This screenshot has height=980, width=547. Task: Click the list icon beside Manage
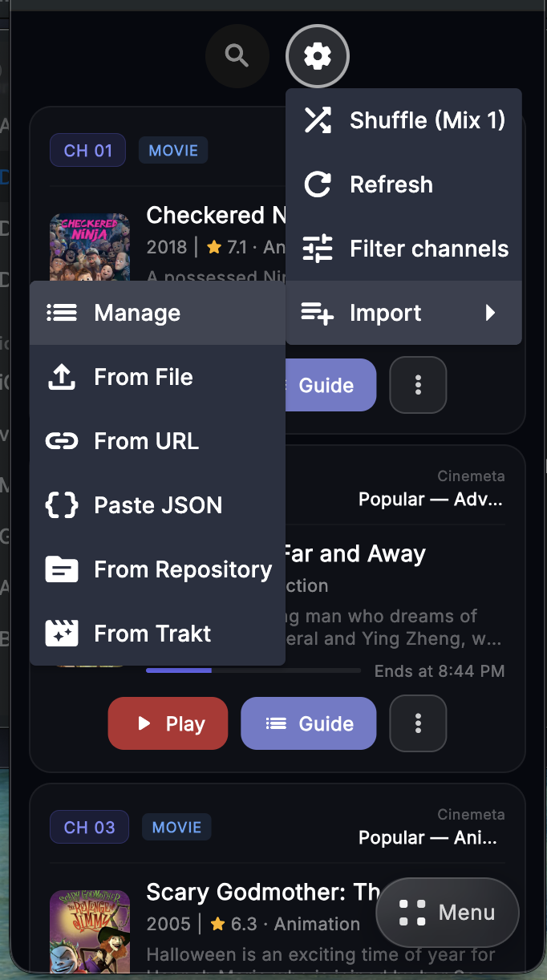[62, 312]
